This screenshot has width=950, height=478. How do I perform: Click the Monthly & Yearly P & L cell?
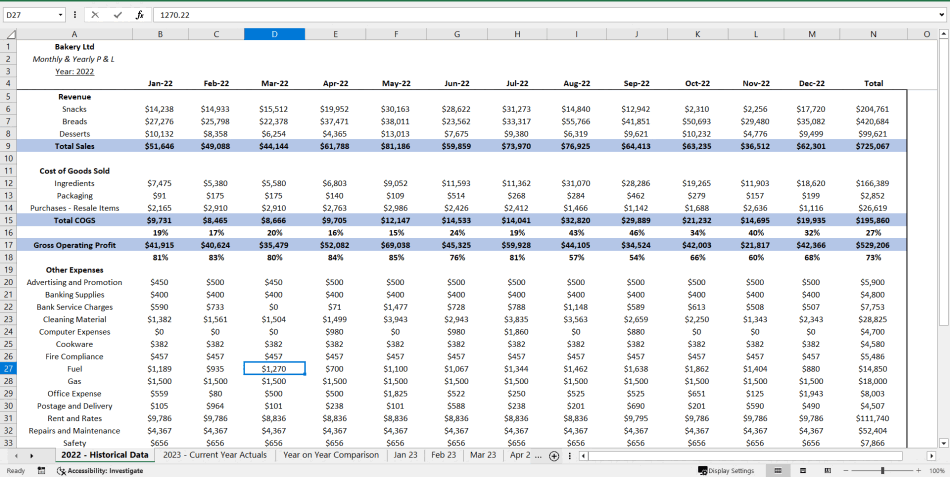[75, 59]
